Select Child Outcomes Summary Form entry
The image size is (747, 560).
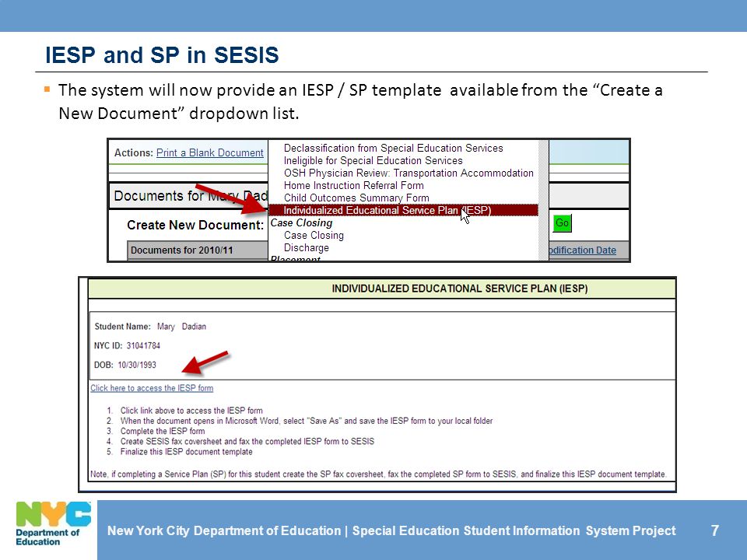pyautogui.click(x=356, y=198)
